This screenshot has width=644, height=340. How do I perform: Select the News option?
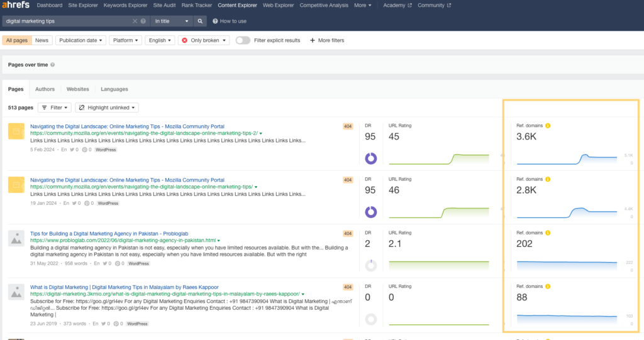(42, 40)
